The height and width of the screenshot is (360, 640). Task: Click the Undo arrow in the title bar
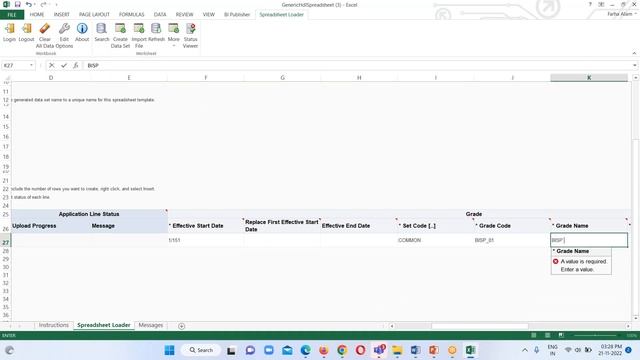point(29,4)
